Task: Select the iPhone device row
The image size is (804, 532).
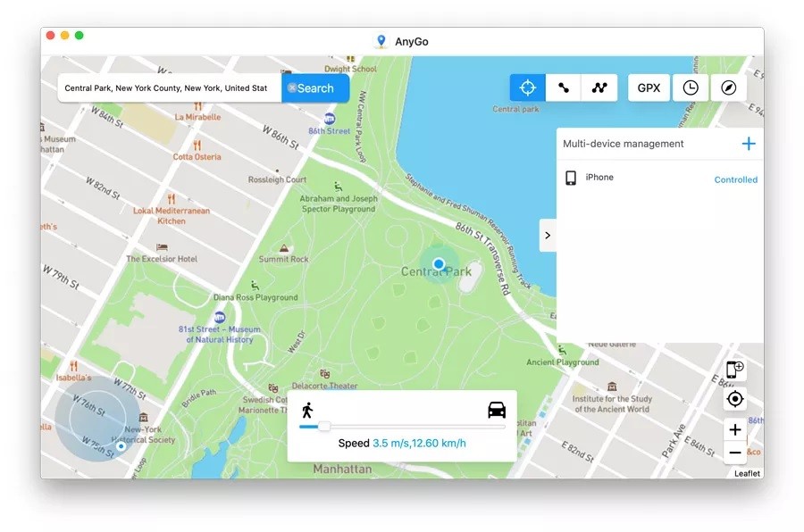Action: tap(660, 178)
